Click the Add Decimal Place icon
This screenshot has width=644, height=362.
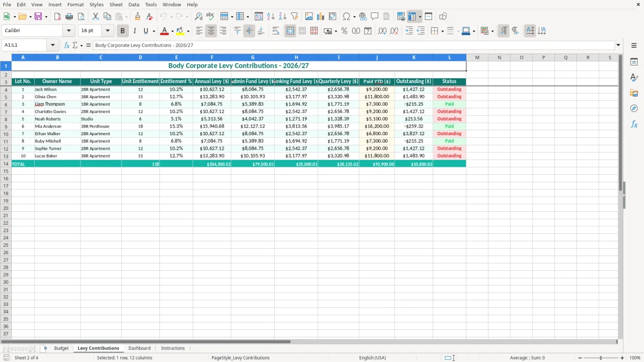382,31
